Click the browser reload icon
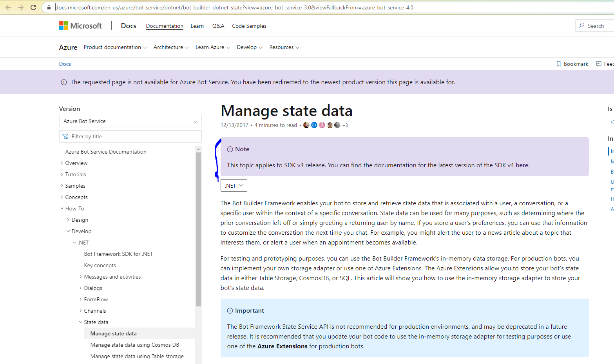 tap(33, 7)
